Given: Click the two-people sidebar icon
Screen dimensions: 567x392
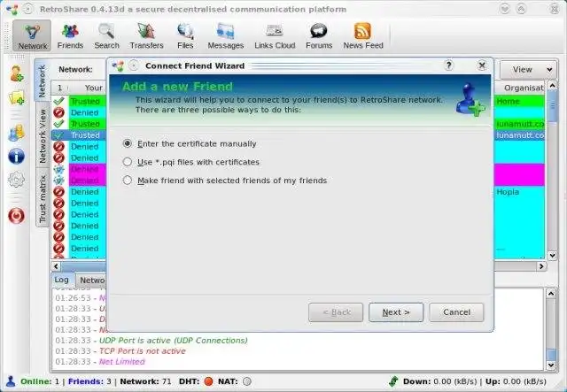Looking at the screenshot, I should 16,133.
